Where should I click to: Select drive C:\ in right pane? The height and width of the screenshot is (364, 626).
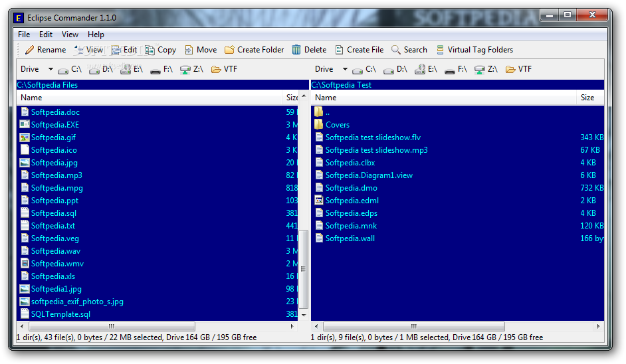click(364, 70)
